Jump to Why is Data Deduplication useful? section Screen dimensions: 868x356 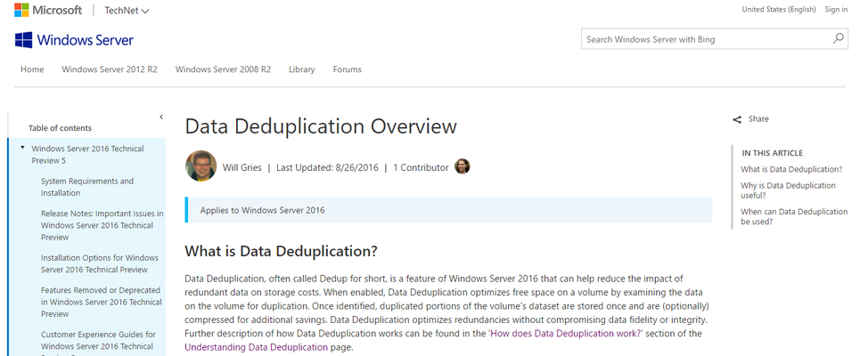(789, 190)
